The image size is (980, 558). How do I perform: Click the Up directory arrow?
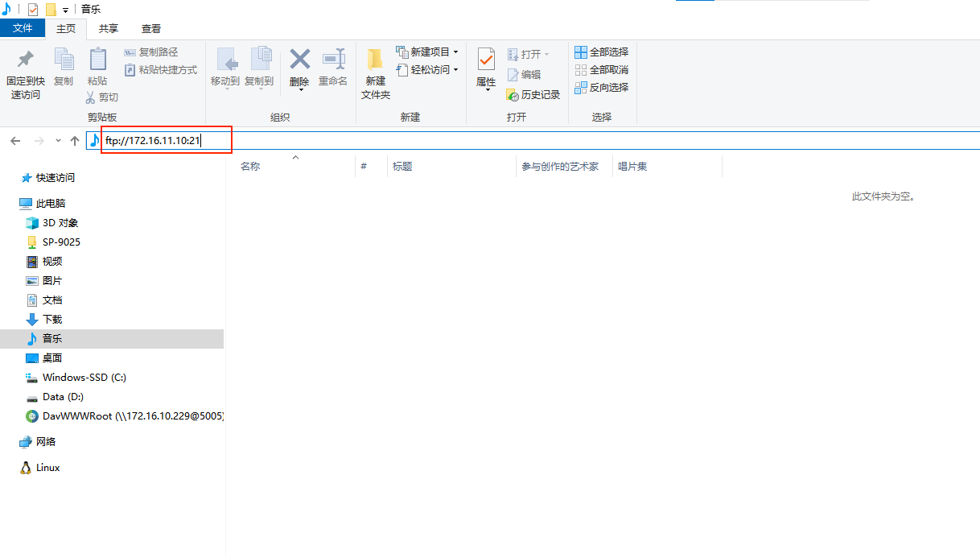75,141
